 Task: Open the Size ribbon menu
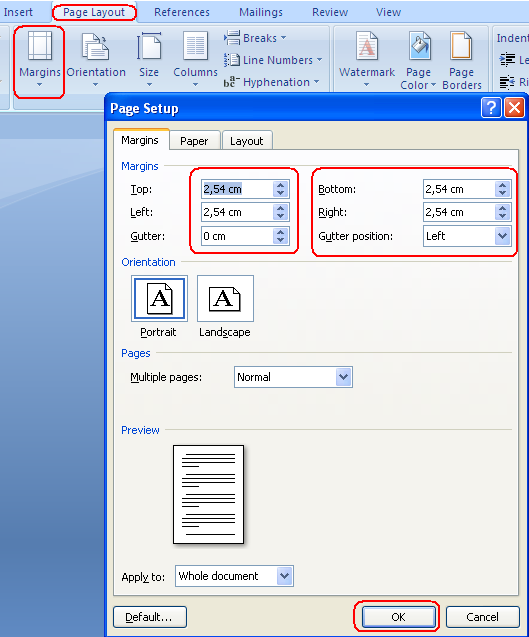tap(149, 59)
